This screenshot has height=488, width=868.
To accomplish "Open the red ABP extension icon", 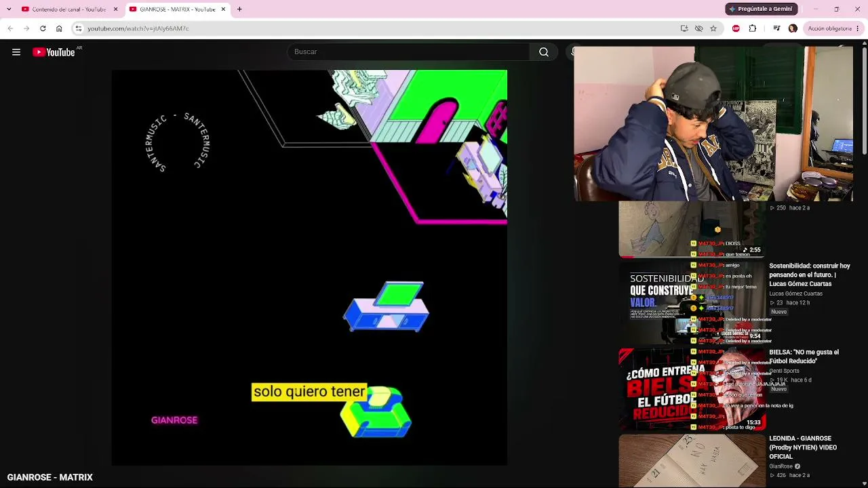I will [736, 28].
